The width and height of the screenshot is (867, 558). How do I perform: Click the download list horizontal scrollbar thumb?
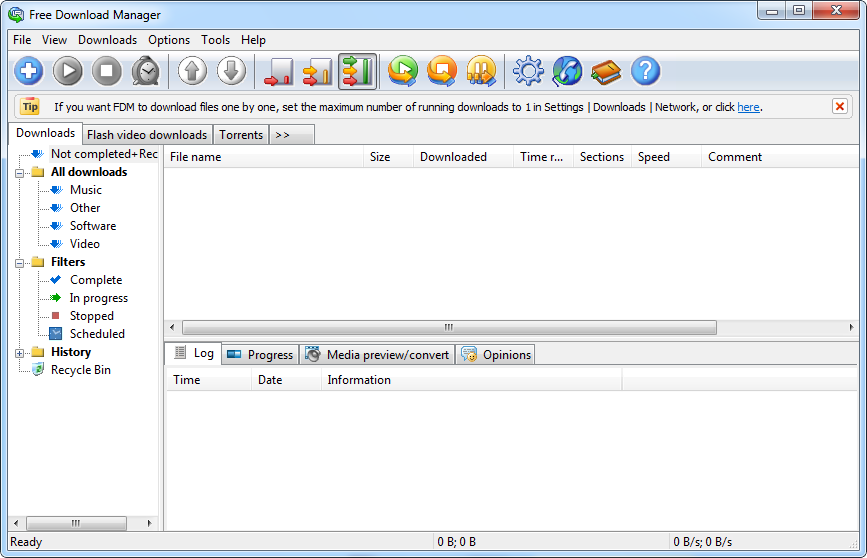pyautogui.click(x=449, y=327)
